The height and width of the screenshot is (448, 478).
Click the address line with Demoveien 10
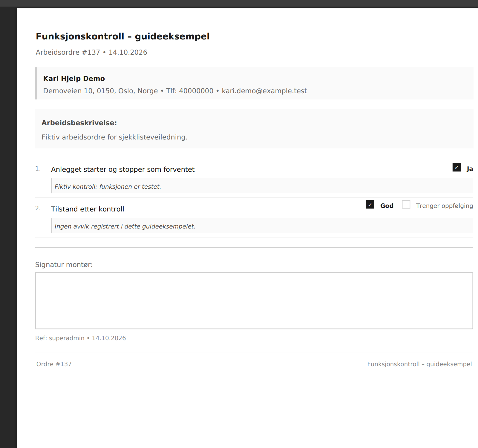click(175, 91)
